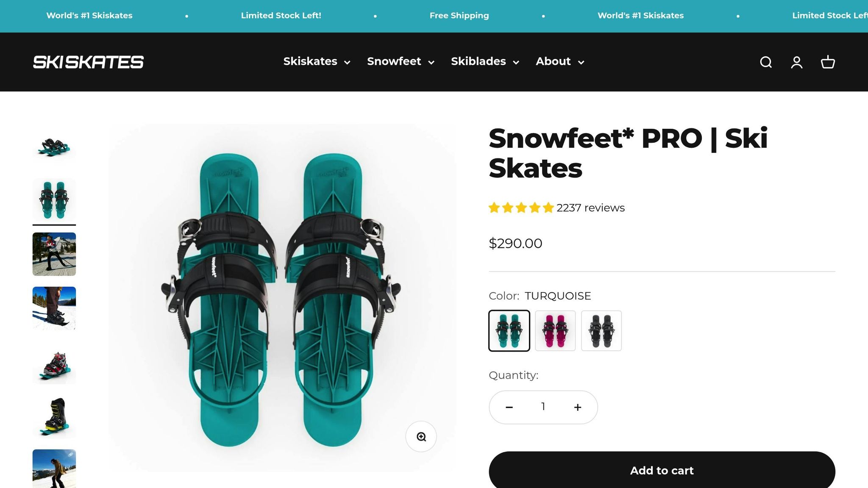Expand the Snowfeet menu
Image resolution: width=868 pixels, height=488 pixels.
coord(400,62)
